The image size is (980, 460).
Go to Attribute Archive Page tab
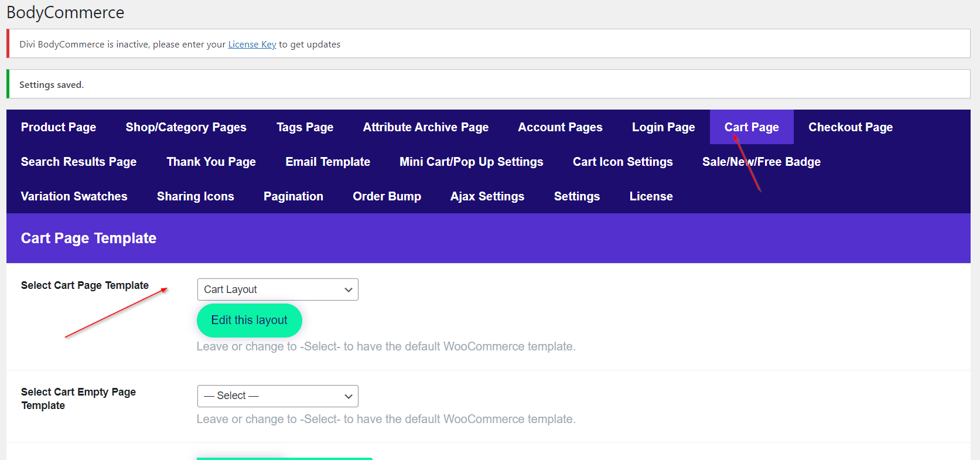[x=425, y=127]
